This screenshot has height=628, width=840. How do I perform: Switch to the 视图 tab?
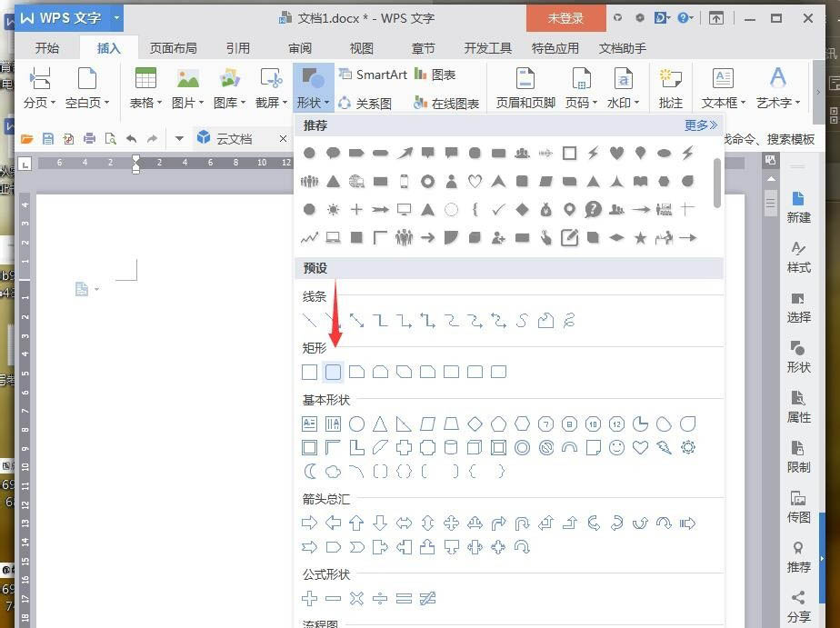click(x=362, y=48)
